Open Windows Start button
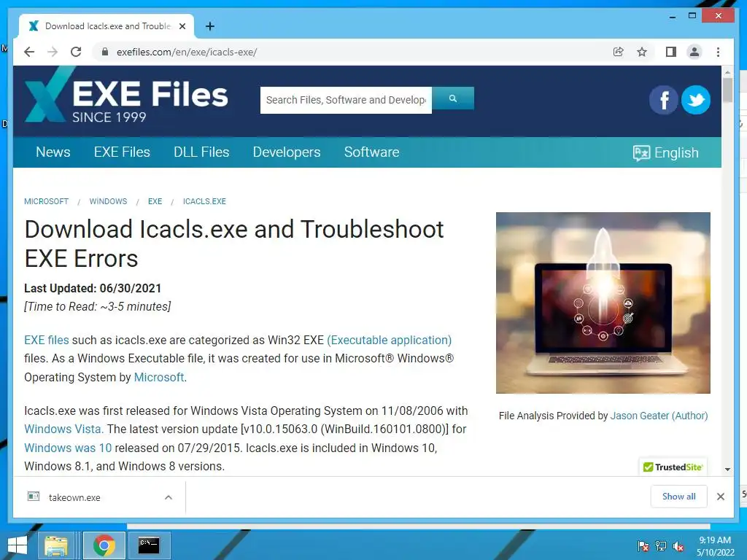The image size is (747, 560). 18,545
